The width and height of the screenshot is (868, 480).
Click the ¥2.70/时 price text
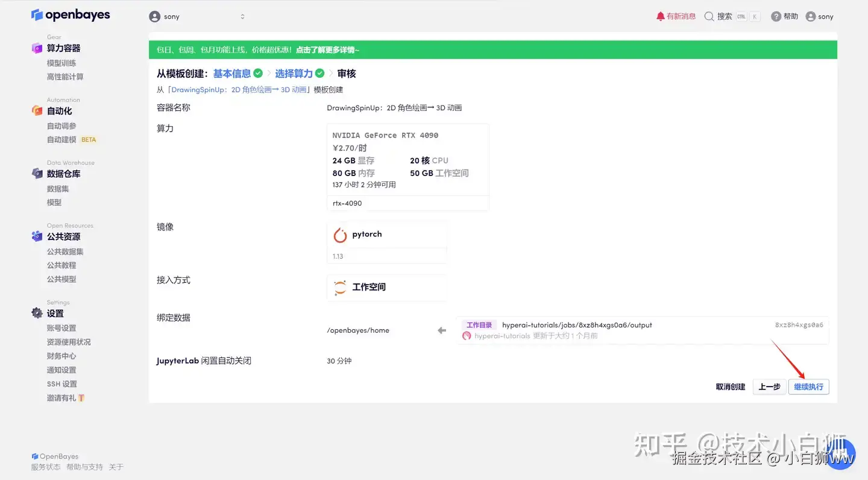point(350,148)
